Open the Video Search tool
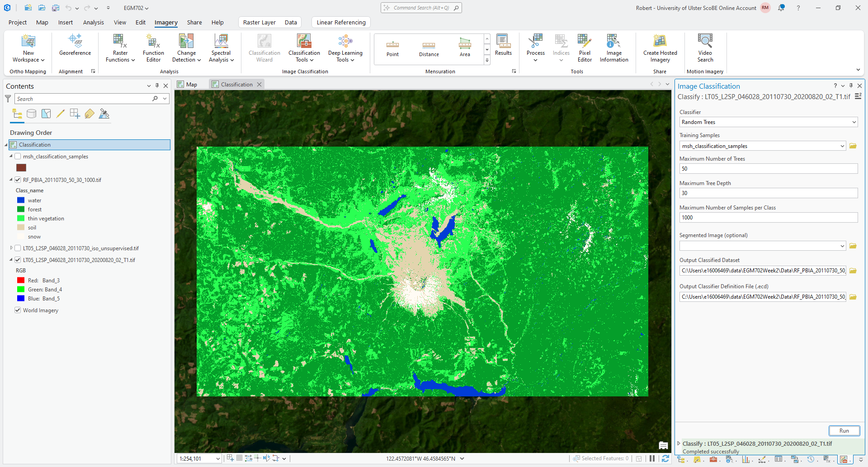Screen dimensions: 868x467 (x=705, y=48)
